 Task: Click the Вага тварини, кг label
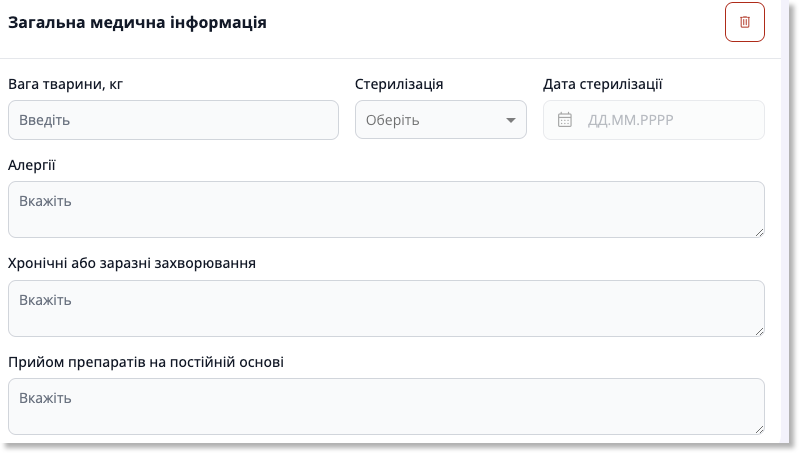[x=65, y=84]
